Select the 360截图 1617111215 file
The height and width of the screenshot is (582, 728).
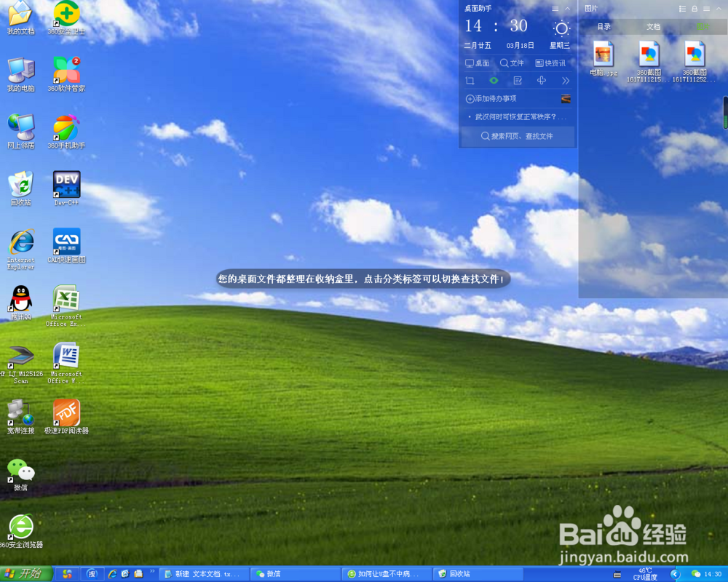tap(649, 62)
